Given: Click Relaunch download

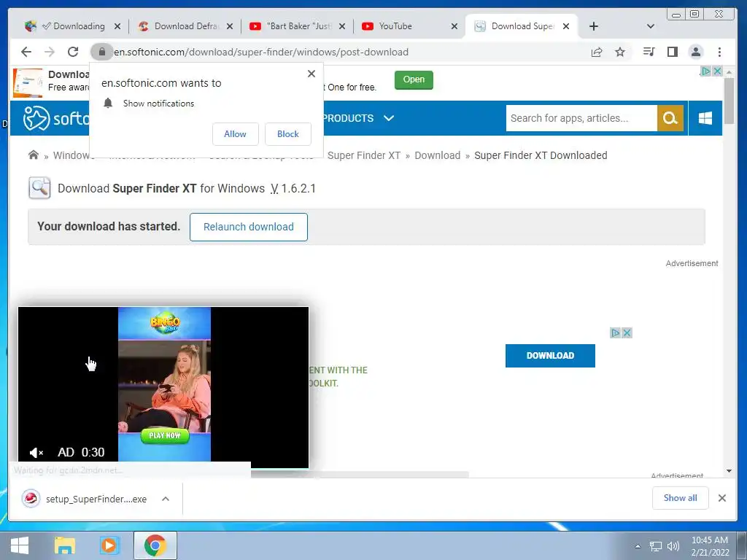Looking at the screenshot, I should click(x=249, y=227).
